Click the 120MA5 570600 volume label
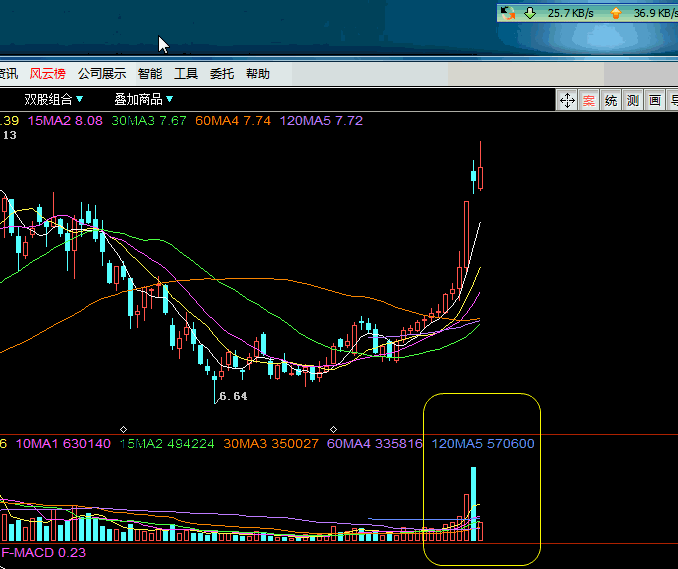Image resolution: width=678 pixels, height=569 pixels. (483, 444)
